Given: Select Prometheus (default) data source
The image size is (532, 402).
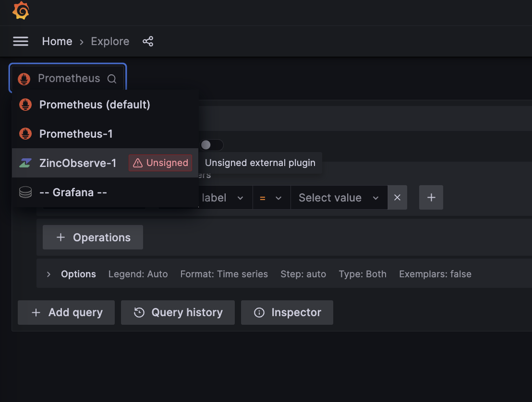Looking at the screenshot, I should (95, 105).
